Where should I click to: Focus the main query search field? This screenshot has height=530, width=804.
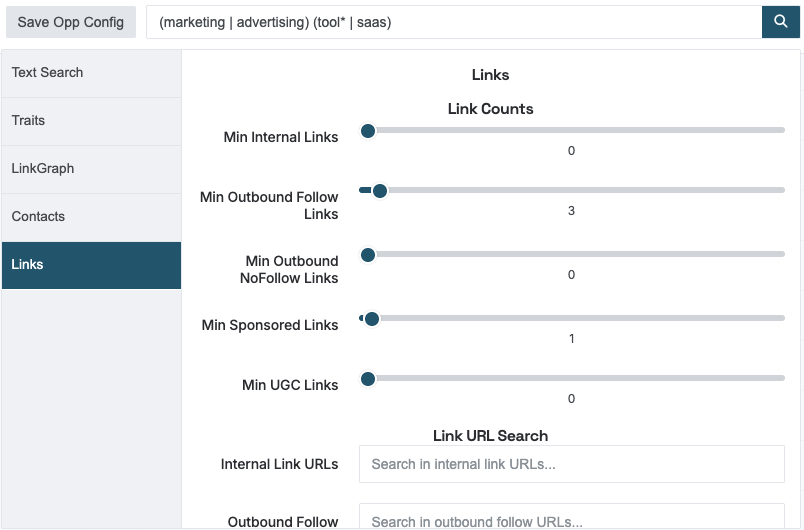tap(454, 22)
